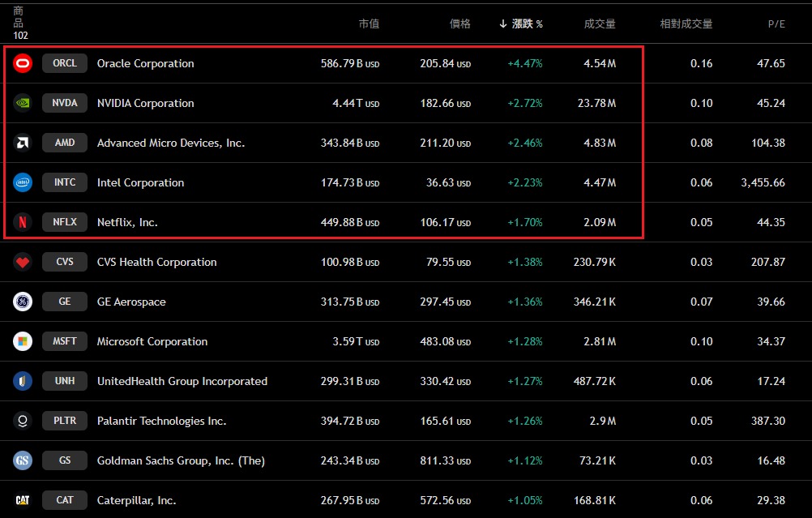The width and height of the screenshot is (812, 518).
Task: Open the ORCL ticker symbol badge
Action: click(x=65, y=63)
